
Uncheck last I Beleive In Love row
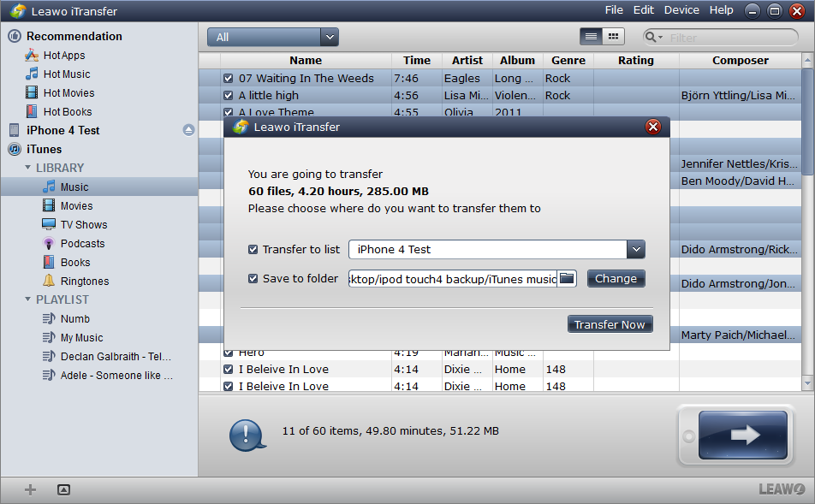coord(228,387)
